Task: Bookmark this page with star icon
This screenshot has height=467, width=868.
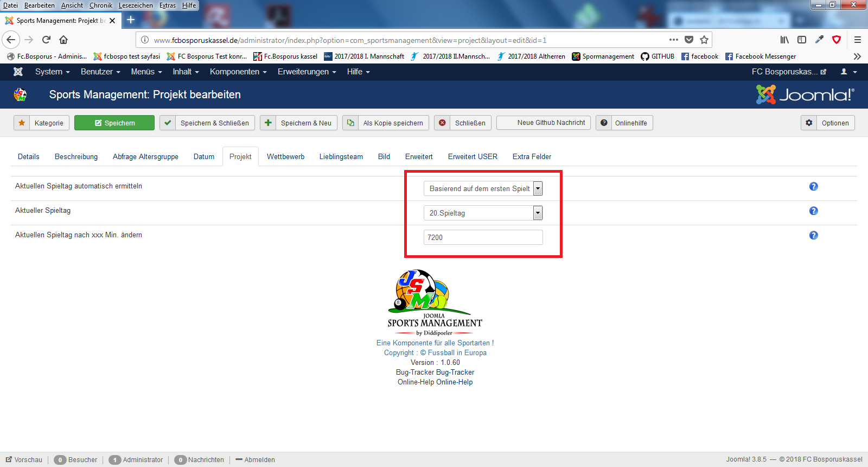Action: (704, 40)
